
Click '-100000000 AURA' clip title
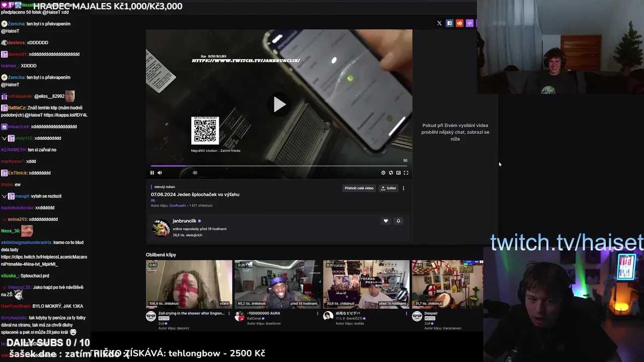point(264,313)
